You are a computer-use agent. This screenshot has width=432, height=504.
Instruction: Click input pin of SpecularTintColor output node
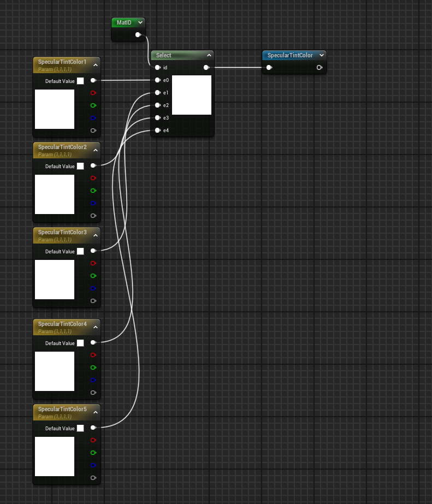point(269,68)
